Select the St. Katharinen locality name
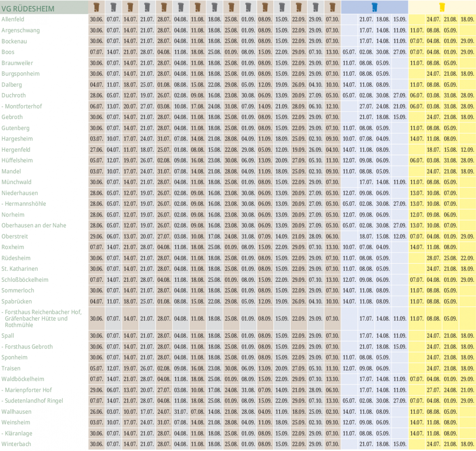Screen dimensions: 476x451 coord(20,269)
